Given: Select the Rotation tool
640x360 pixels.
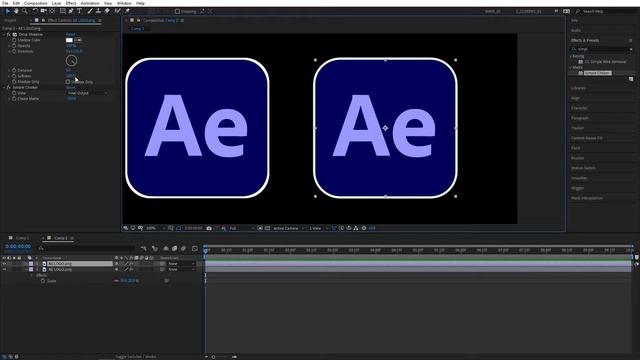Looking at the screenshot, I should 35,11.
